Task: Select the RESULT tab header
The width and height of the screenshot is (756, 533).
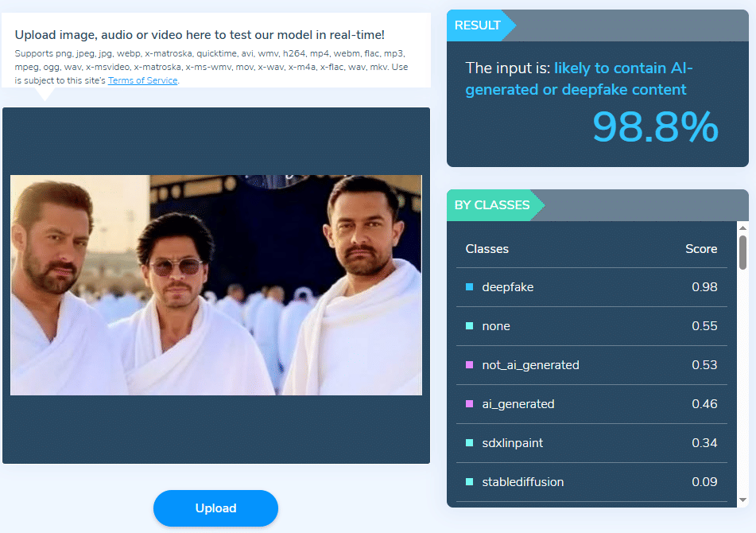Action: (x=477, y=25)
